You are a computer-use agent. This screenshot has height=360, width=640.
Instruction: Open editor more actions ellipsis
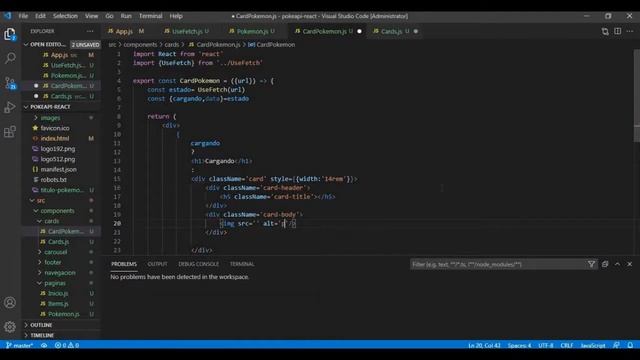tap(630, 31)
